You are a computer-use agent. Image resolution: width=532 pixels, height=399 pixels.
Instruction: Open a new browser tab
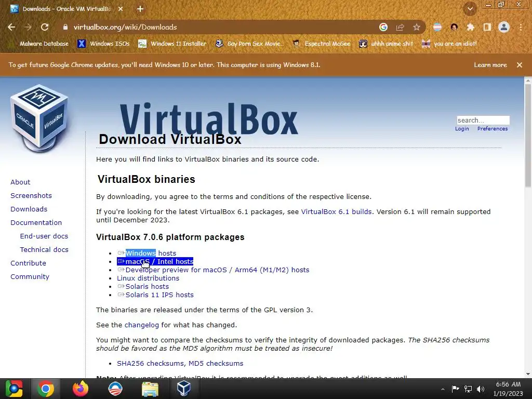coord(140,9)
